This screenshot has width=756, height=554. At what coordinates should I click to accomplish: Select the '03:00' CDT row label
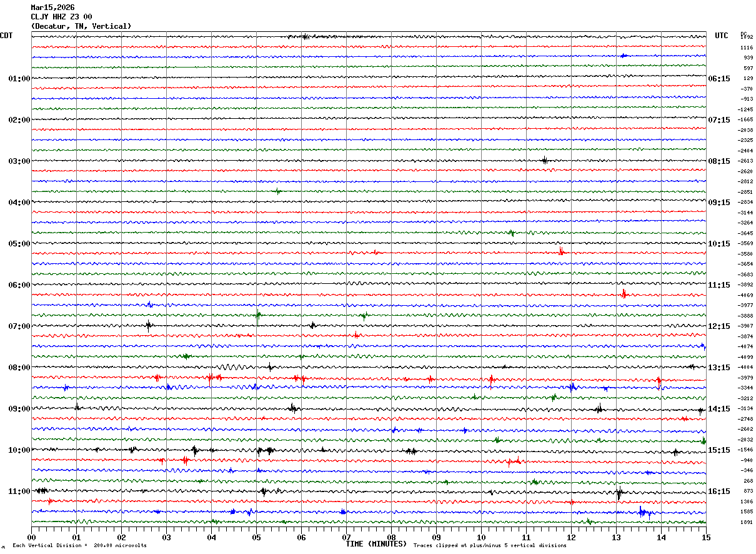pos(19,161)
